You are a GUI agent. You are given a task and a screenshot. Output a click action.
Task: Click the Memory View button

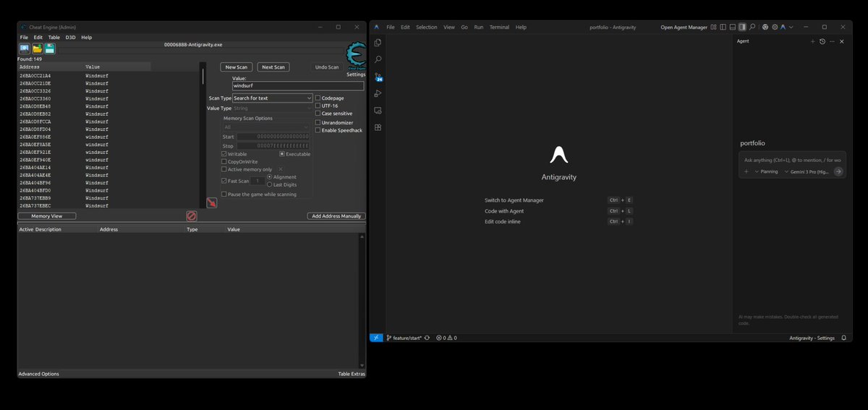[x=46, y=216]
